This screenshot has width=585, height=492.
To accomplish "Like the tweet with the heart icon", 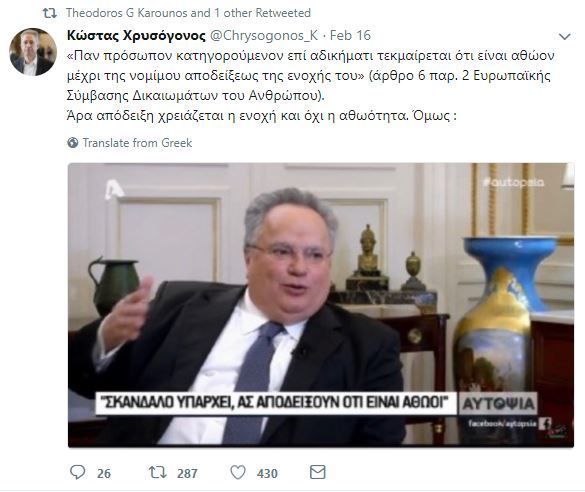I will pos(238,472).
